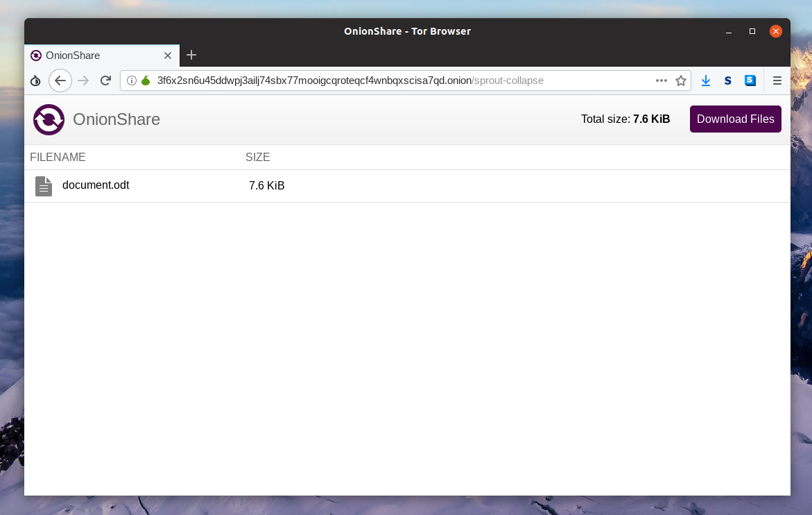Click the OnionShare heading text
The width and height of the screenshot is (812, 515).
[116, 119]
